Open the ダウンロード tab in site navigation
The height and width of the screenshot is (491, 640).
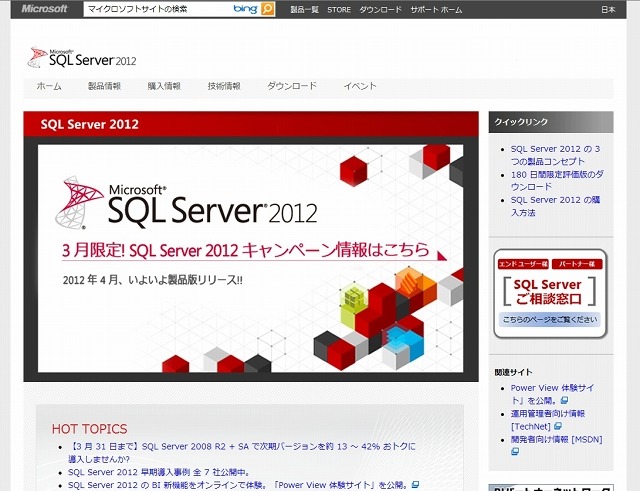(292, 86)
